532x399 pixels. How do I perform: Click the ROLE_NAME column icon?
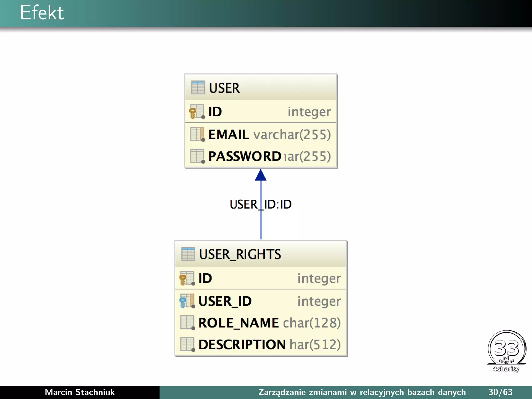(187, 323)
